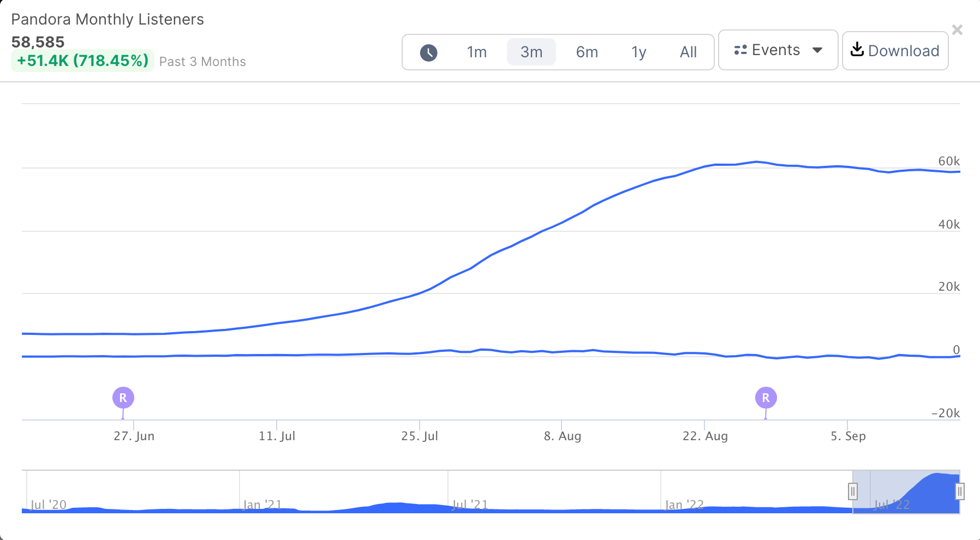Click the green +51.4K percentage badge
The width and height of the screenshot is (980, 540).
click(x=82, y=61)
